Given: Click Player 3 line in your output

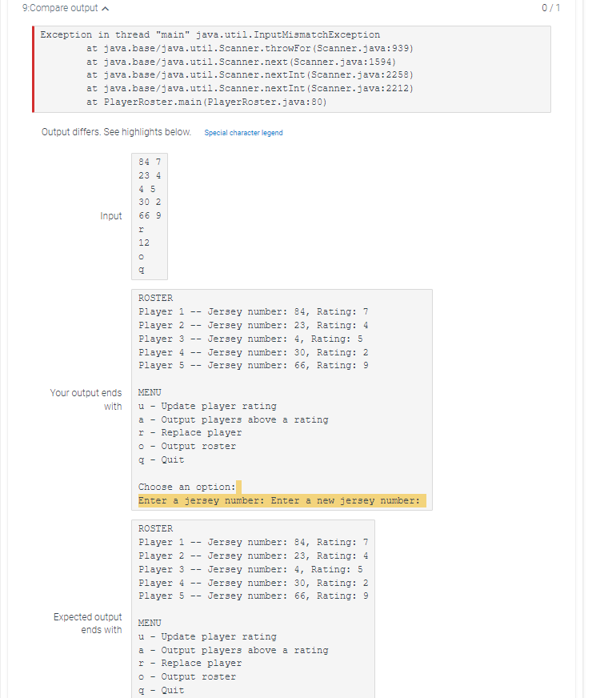Looking at the screenshot, I should [x=250, y=339].
